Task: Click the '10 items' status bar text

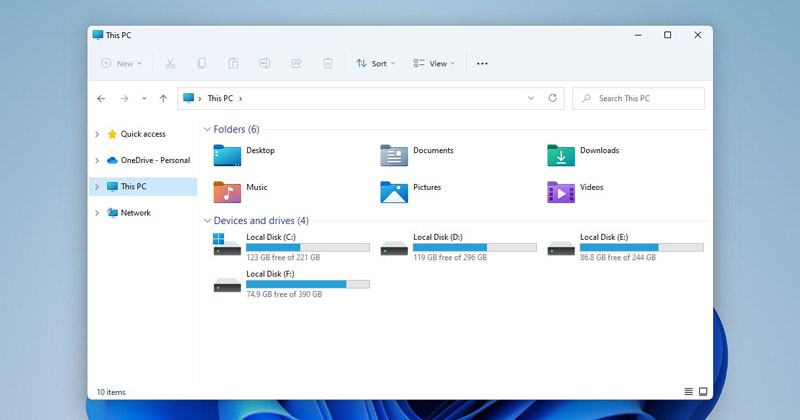Action: [111, 392]
